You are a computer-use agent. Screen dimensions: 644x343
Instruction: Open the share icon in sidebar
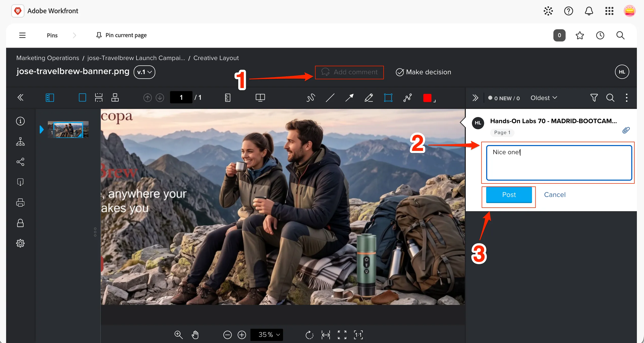pyautogui.click(x=20, y=162)
